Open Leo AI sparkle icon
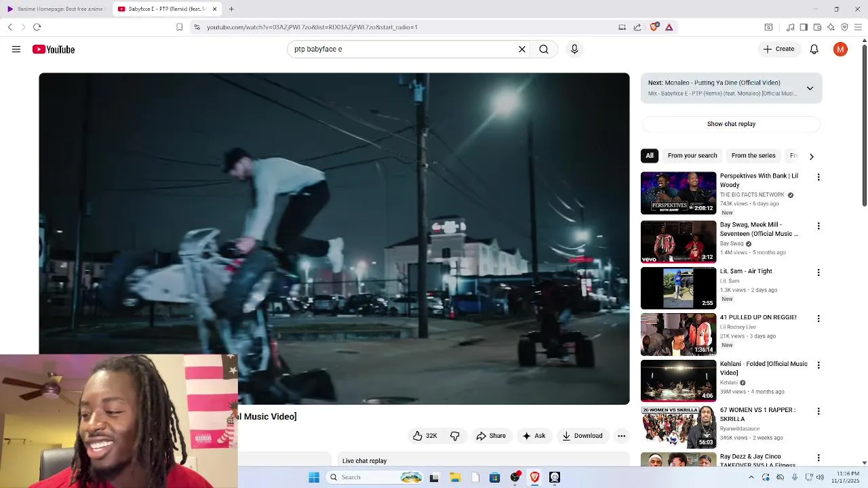The height and width of the screenshot is (488, 868). coord(831,27)
